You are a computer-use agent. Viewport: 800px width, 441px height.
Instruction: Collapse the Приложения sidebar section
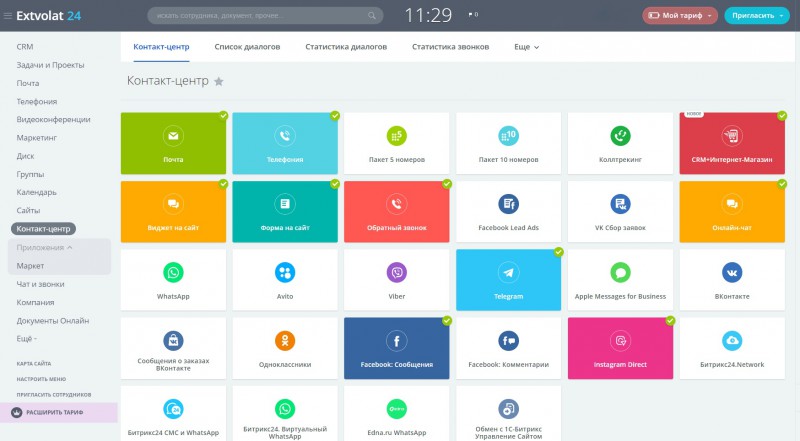tap(44, 248)
